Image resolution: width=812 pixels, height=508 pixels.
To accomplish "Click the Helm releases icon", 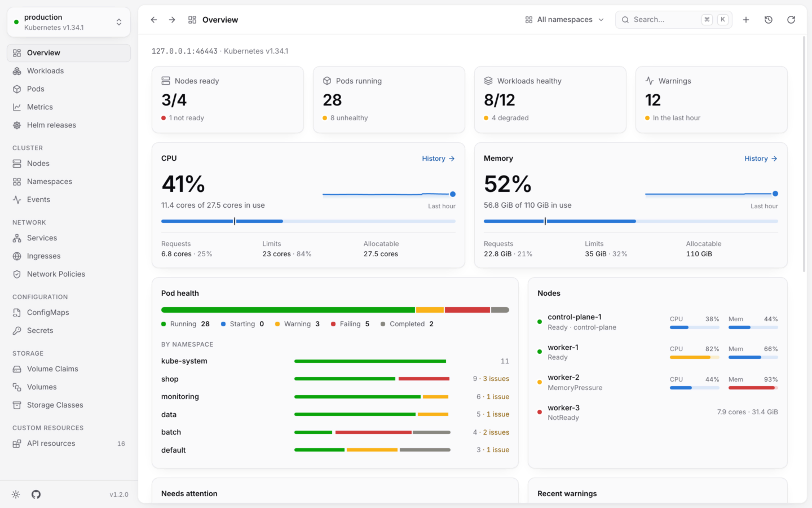I will 17,125.
